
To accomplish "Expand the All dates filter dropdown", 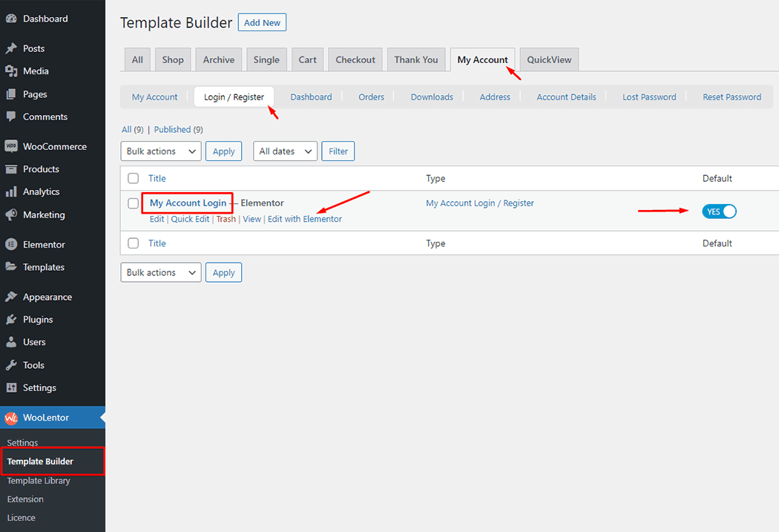I will (285, 151).
